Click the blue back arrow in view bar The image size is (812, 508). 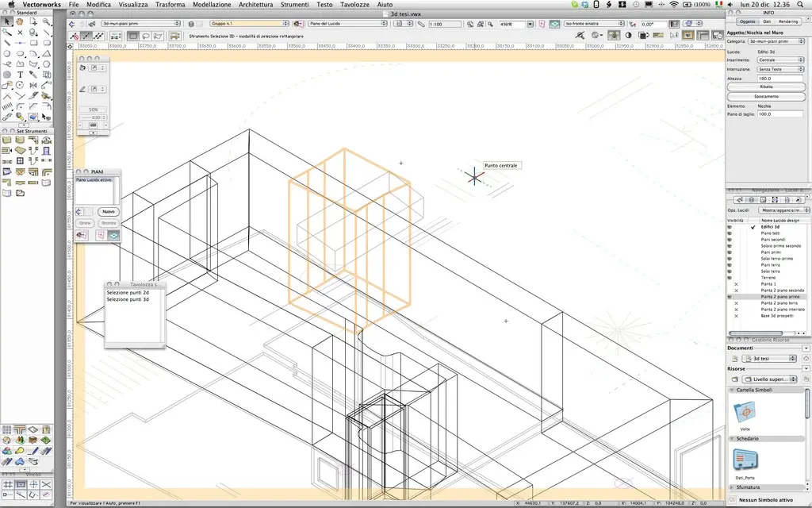click(x=72, y=24)
